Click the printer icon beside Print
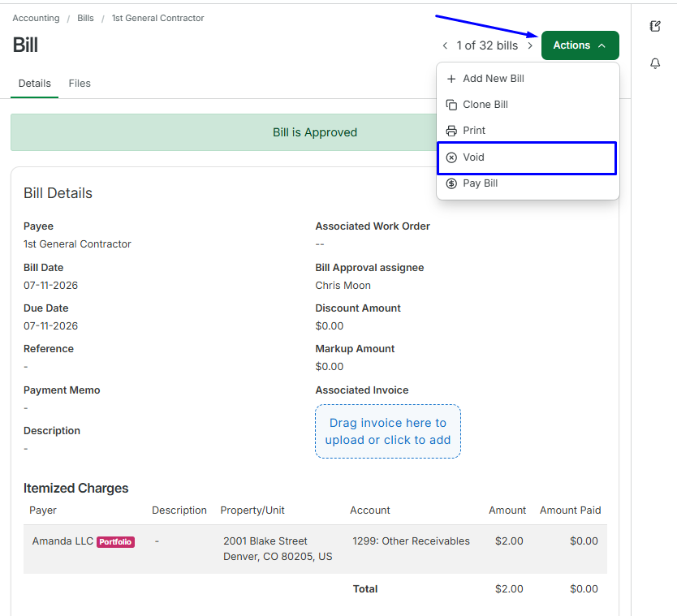This screenshot has width=677, height=616. point(451,131)
